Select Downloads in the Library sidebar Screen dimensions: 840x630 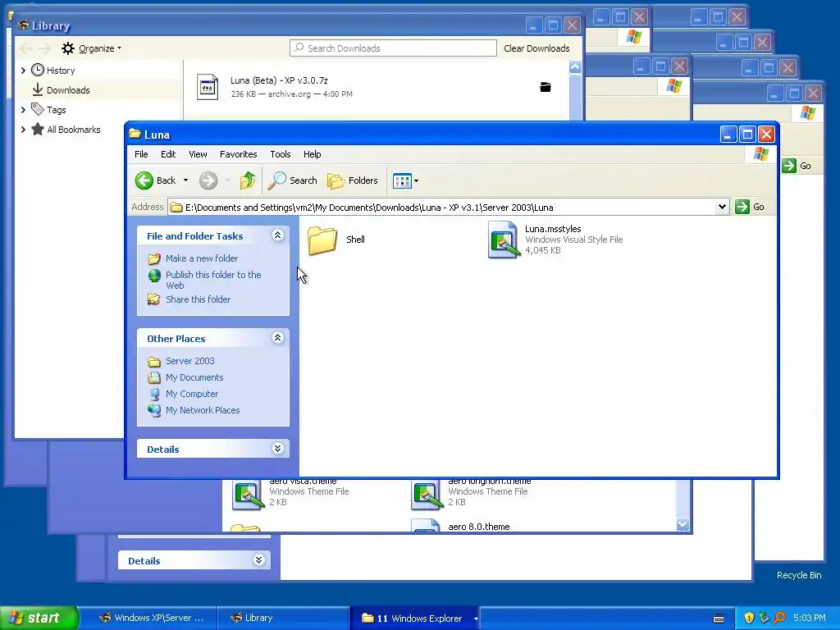pyautogui.click(x=68, y=90)
